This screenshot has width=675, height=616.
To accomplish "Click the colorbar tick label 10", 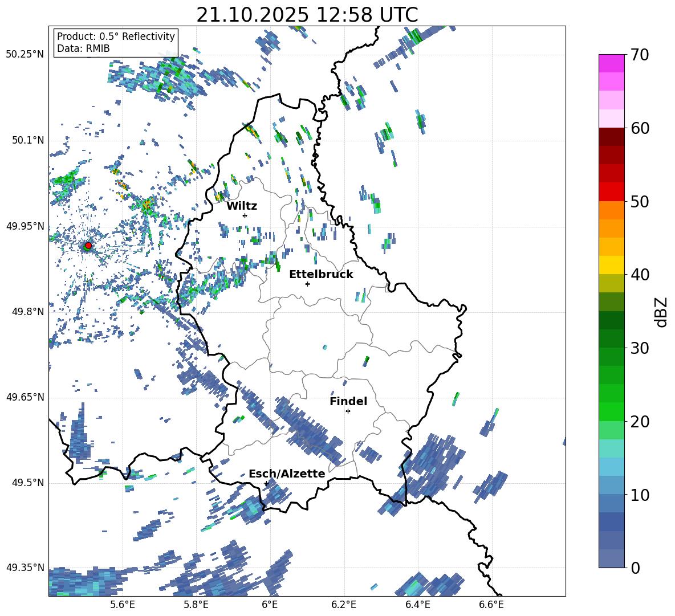I will 640,495.
